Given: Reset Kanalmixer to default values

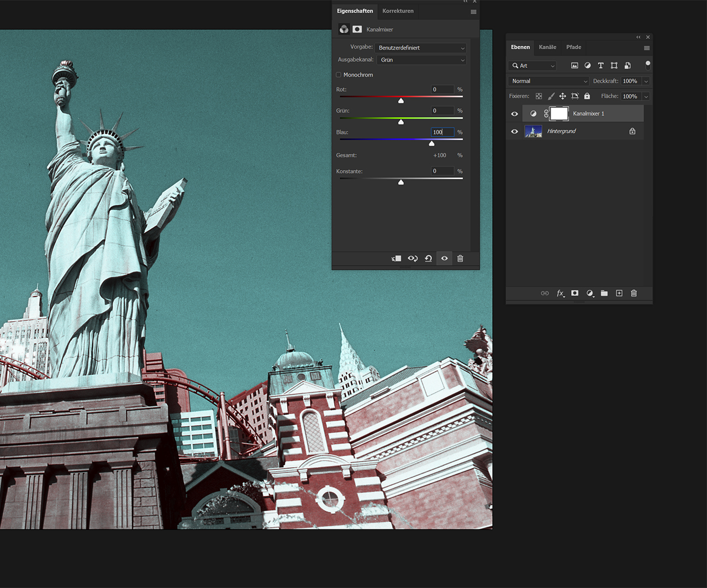Looking at the screenshot, I should [428, 258].
